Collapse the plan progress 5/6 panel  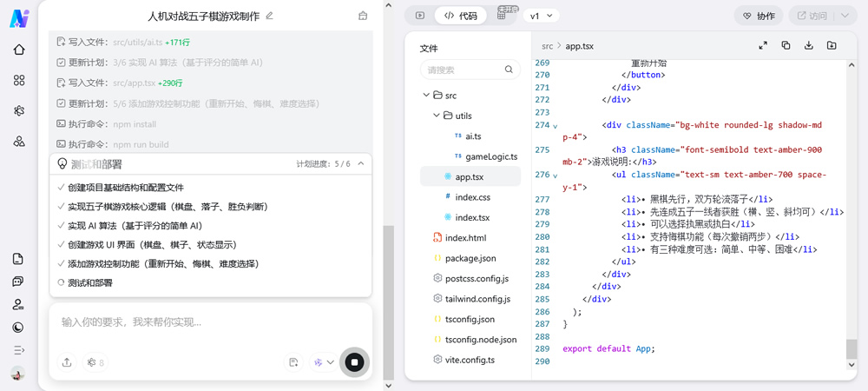coord(361,163)
